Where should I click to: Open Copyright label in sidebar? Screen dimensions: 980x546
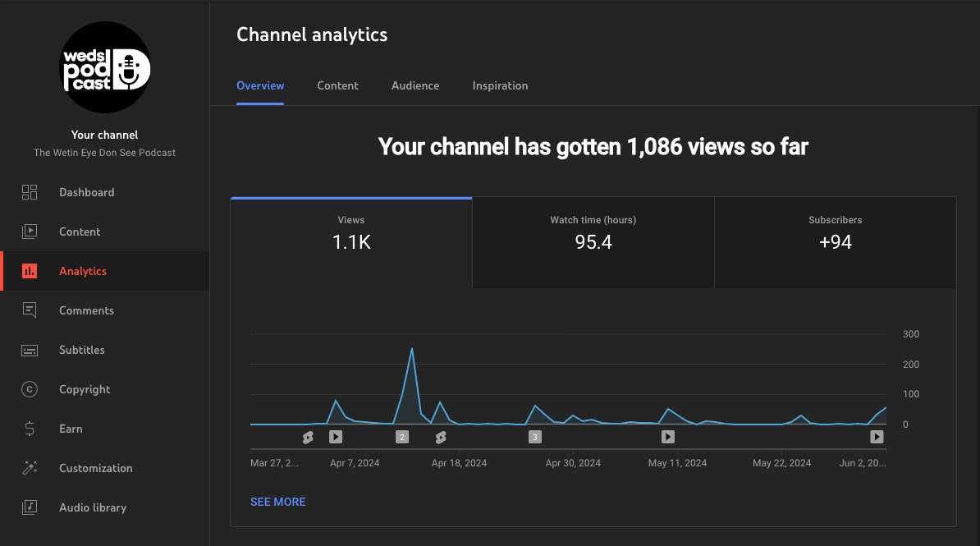tap(85, 389)
